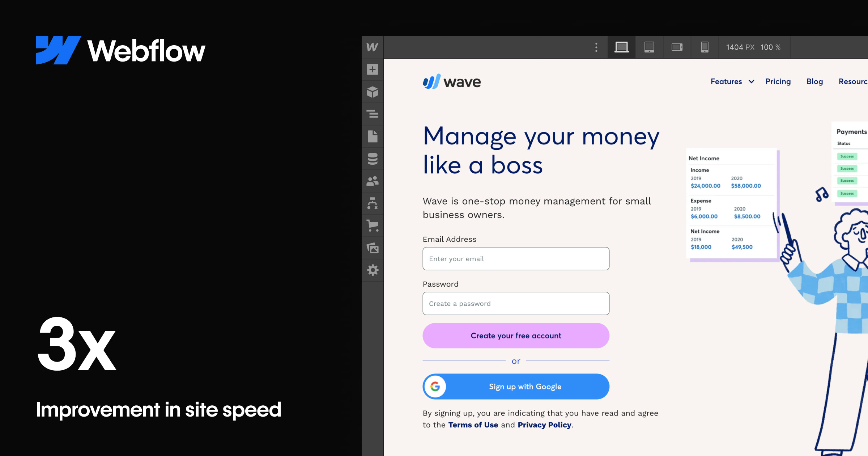Click the Enter your email field

(x=516, y=259)
